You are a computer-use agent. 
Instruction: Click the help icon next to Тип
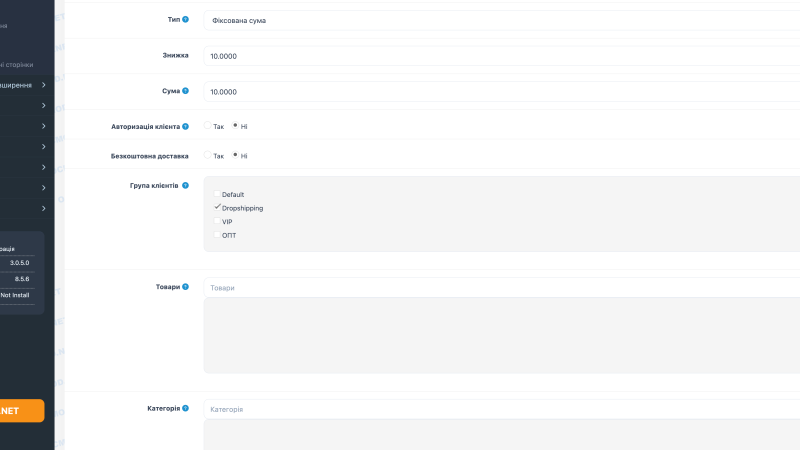[x=185, y=19]
